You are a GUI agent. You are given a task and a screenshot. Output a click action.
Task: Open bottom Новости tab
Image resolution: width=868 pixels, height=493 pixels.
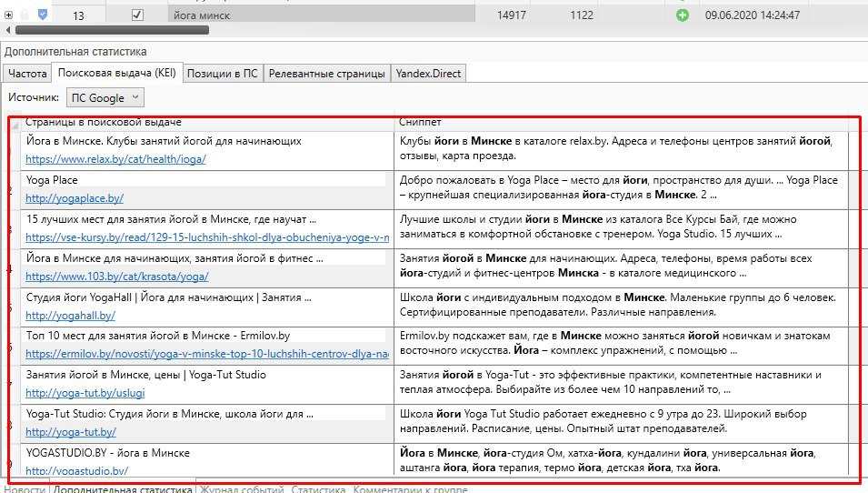pos(25,489)
